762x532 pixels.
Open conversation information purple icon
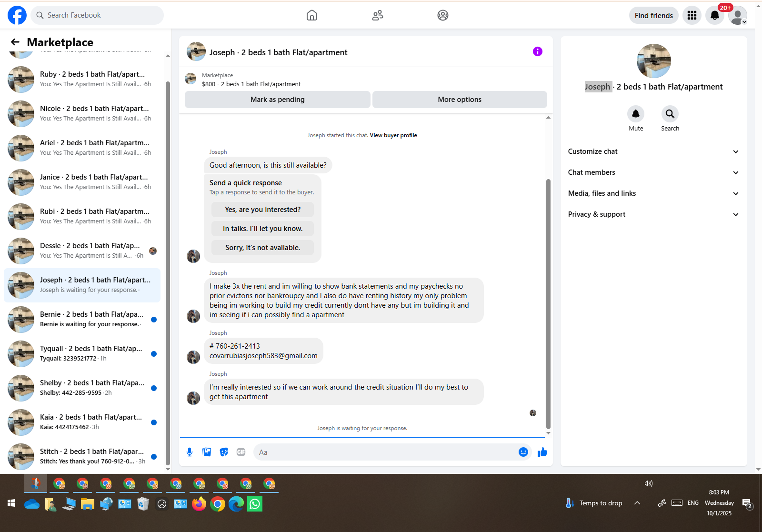[x=538, y=51]
